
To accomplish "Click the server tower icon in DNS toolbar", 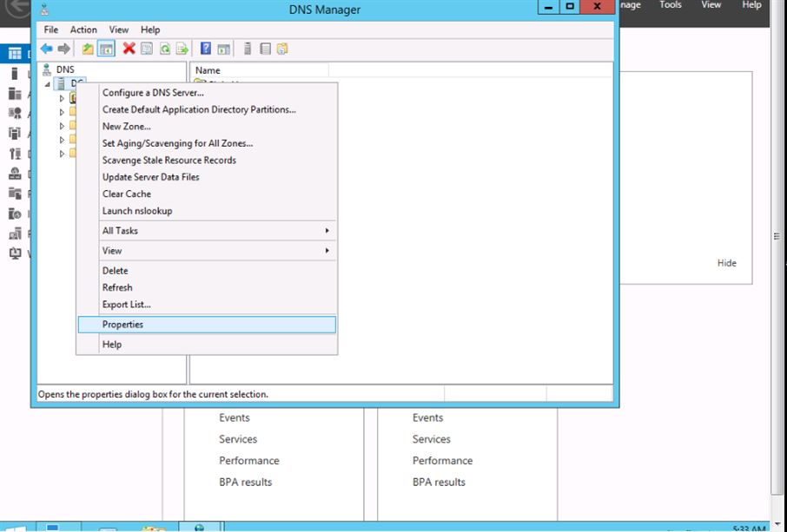I will click(247, 49).
